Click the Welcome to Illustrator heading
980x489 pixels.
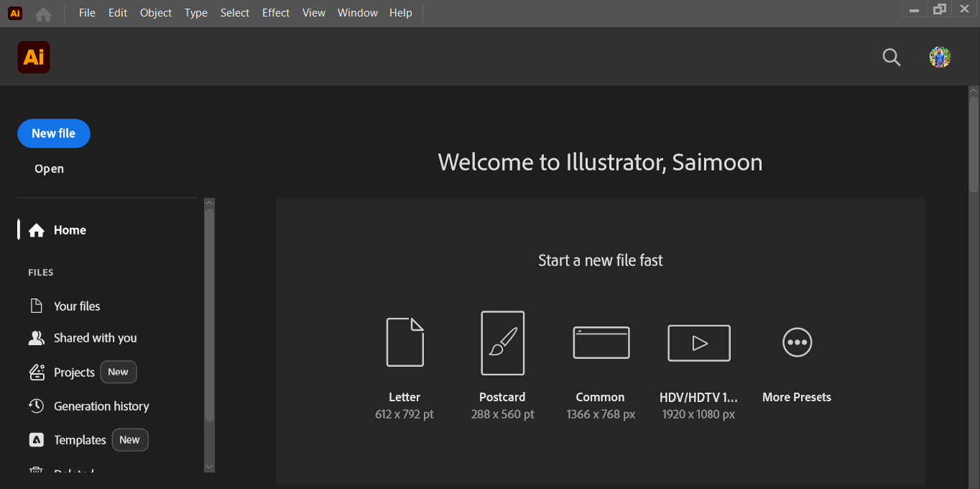(x=601, y=163)
